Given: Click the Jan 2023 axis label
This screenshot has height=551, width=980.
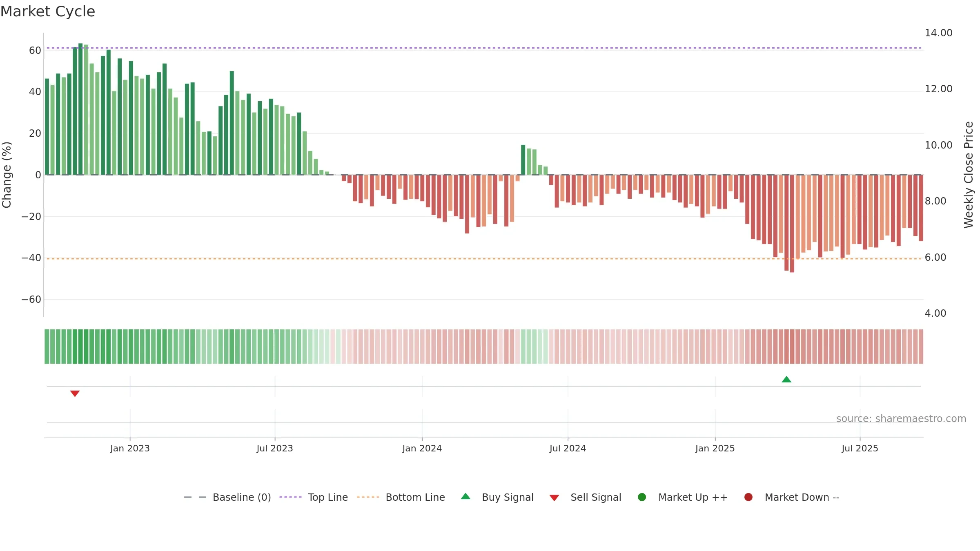Looking at the screenshot, I should 130,449.
